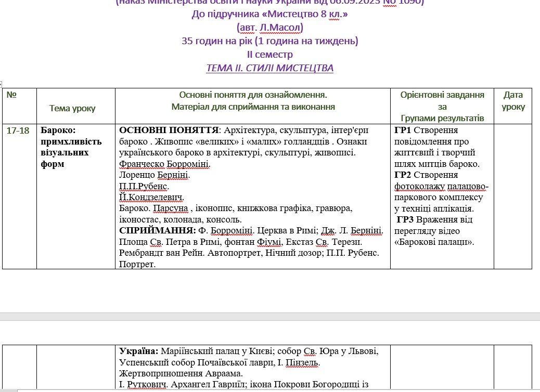Click the phrase "Маріїнський палац у Києві"

point(217,351)
